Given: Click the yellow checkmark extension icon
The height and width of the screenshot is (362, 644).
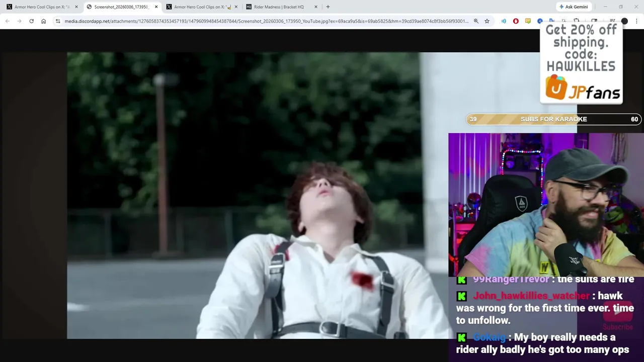Looking at the screenshot, I should tap(528, 21).
